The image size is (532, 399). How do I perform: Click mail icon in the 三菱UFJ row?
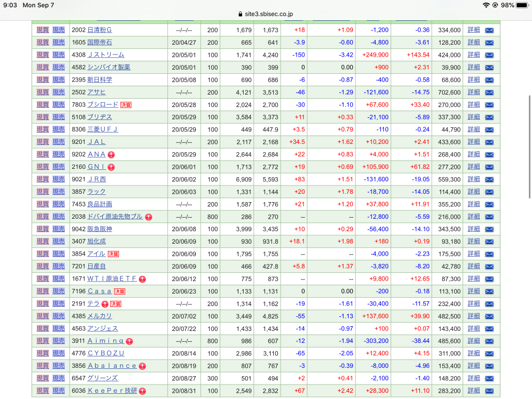point(489,129)
